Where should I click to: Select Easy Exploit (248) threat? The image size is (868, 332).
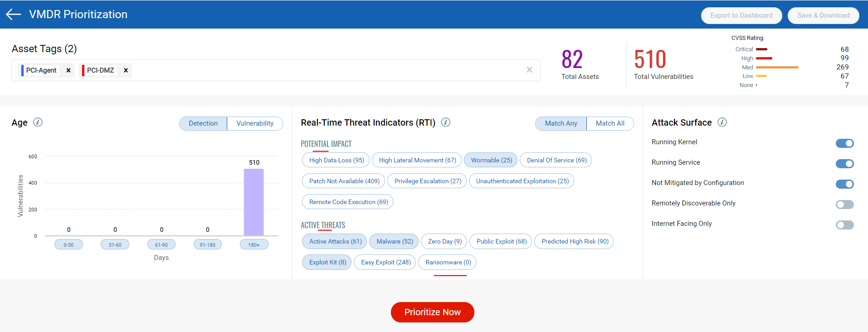click(385, 262)
